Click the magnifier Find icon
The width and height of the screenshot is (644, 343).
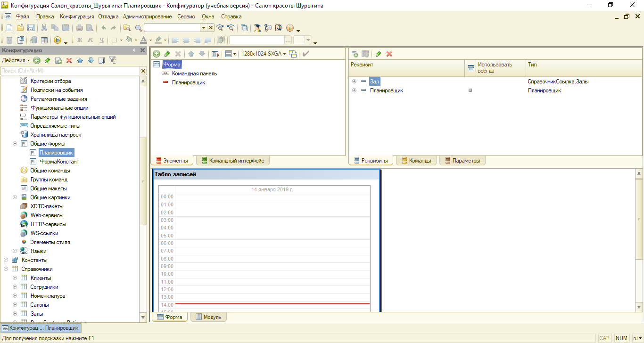(139, 28)
